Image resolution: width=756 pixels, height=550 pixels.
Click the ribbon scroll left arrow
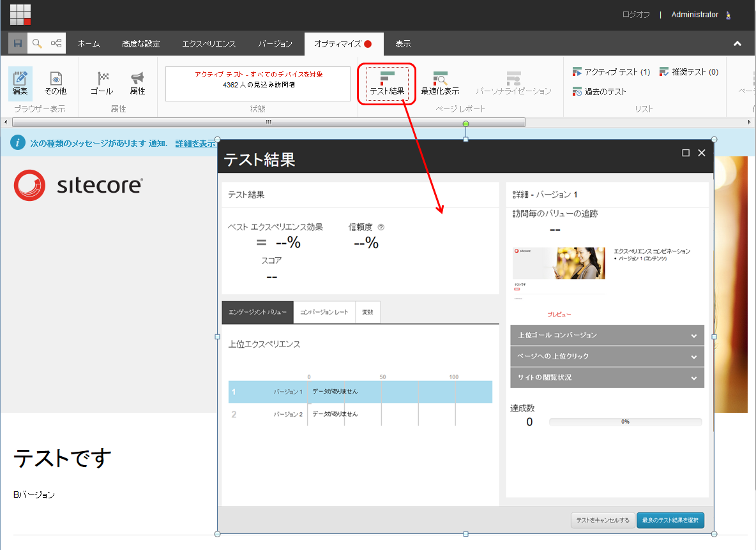(x=5, y=123)
